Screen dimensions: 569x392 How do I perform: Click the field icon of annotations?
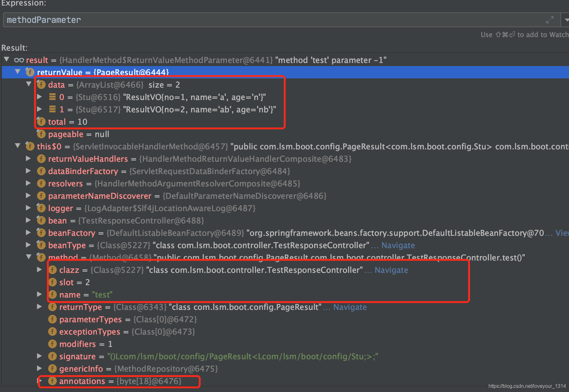pos(52,381)
